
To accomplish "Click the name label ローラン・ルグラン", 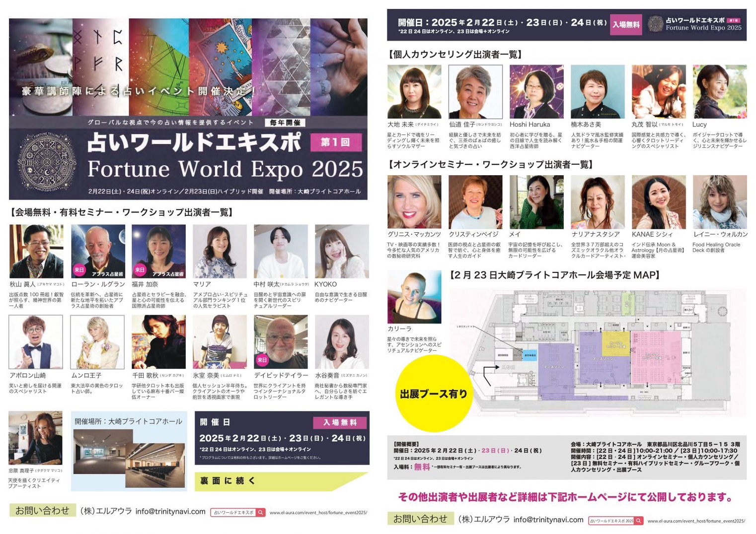I will tap(98, 284).
